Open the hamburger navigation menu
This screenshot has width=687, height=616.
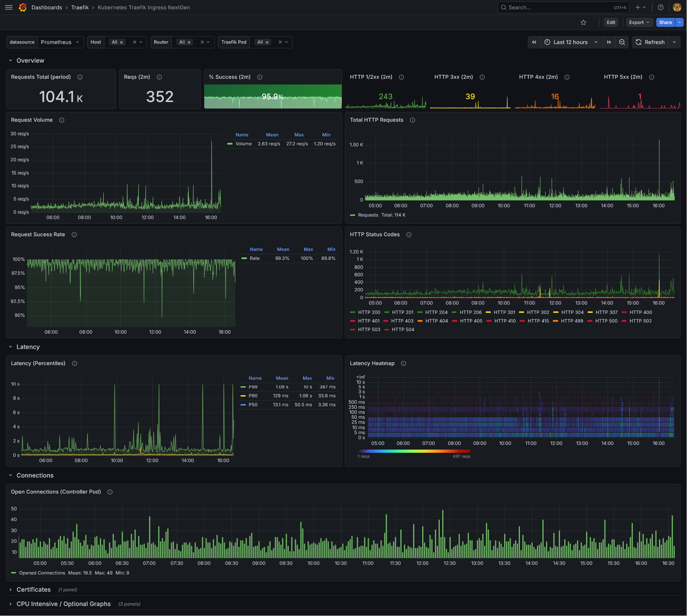pos(9,7)
